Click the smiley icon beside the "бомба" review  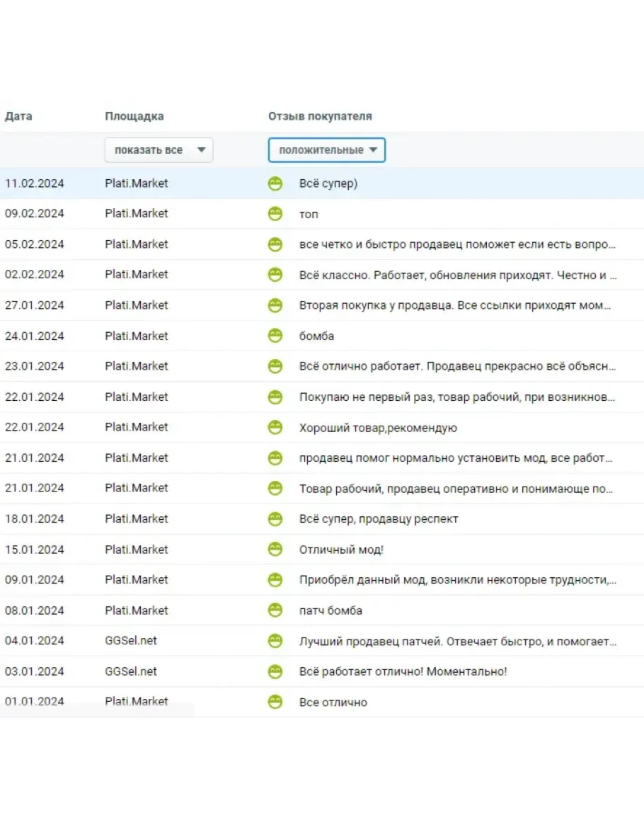[x=275, y=336]
